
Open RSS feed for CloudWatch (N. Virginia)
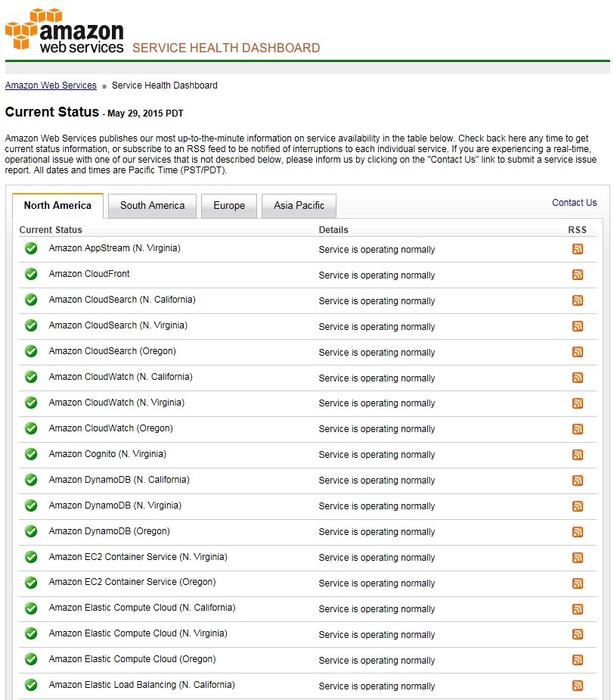pos(578,403)
